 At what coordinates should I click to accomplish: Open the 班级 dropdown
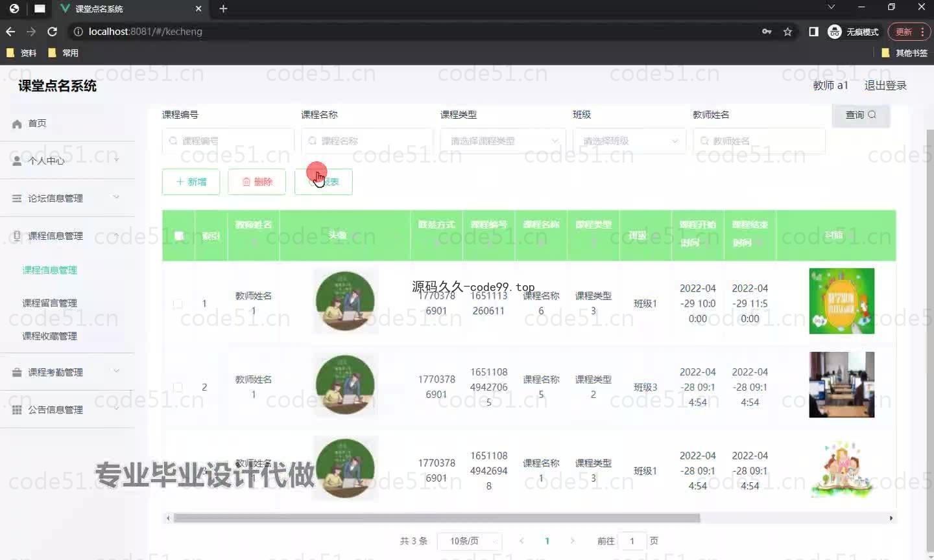tap(629, 141)
